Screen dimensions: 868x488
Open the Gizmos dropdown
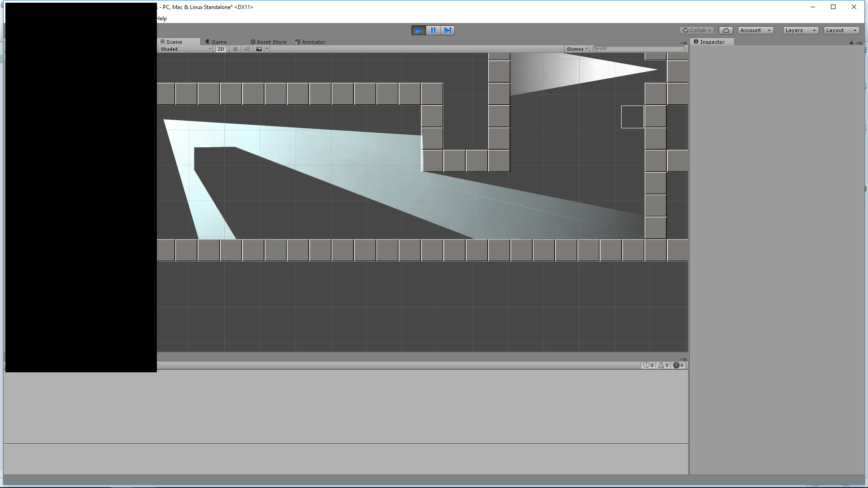coord(577,49)
